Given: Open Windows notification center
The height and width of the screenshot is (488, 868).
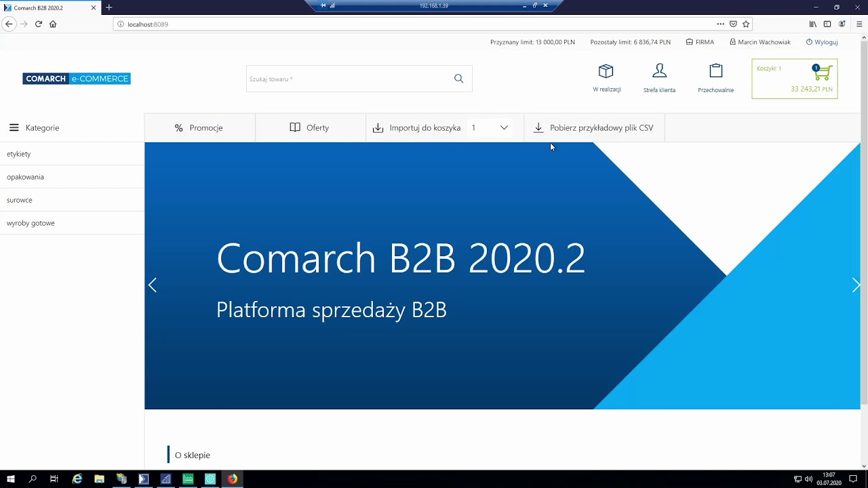Looking at the screenshot, I should [853, 479].
